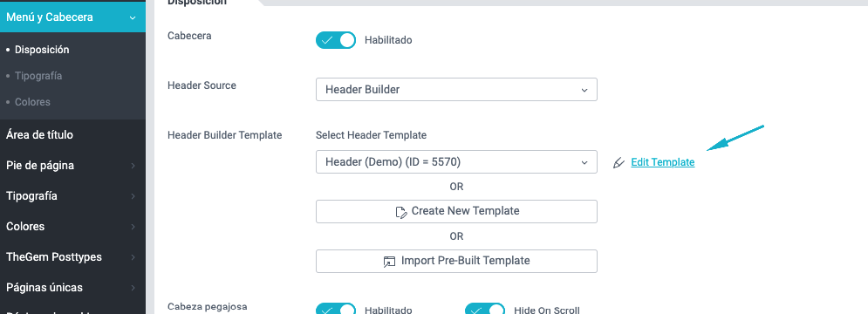Click chevron arrow next to Pie de página
This screenshot has width=868, height=314.
(133, 166)
